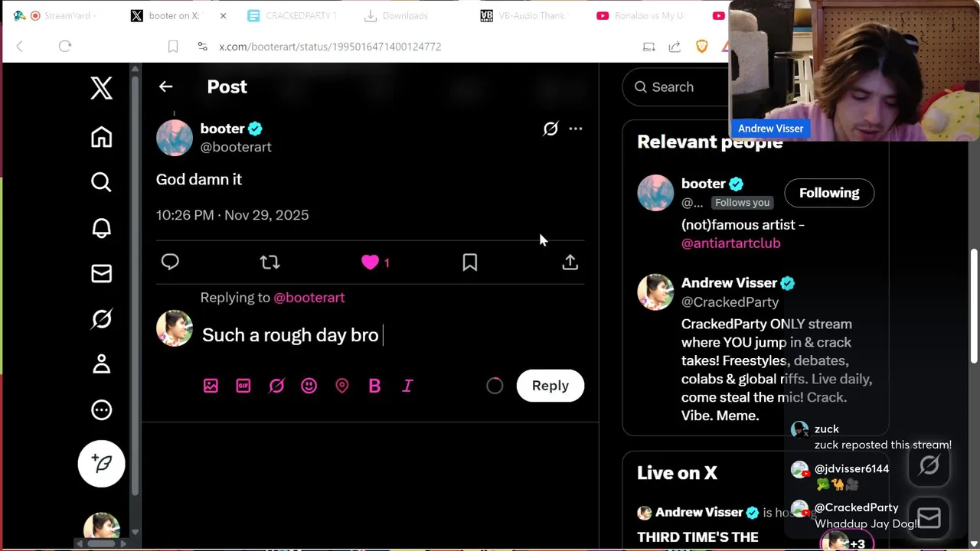
Task: Click the like count number 1
Action: (x=387, y=263)
